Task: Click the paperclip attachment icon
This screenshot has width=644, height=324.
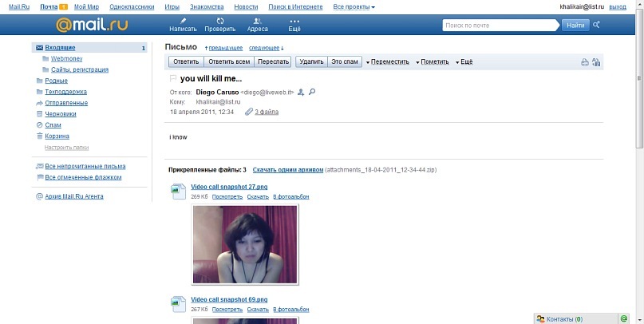Action: pos(249,112)
